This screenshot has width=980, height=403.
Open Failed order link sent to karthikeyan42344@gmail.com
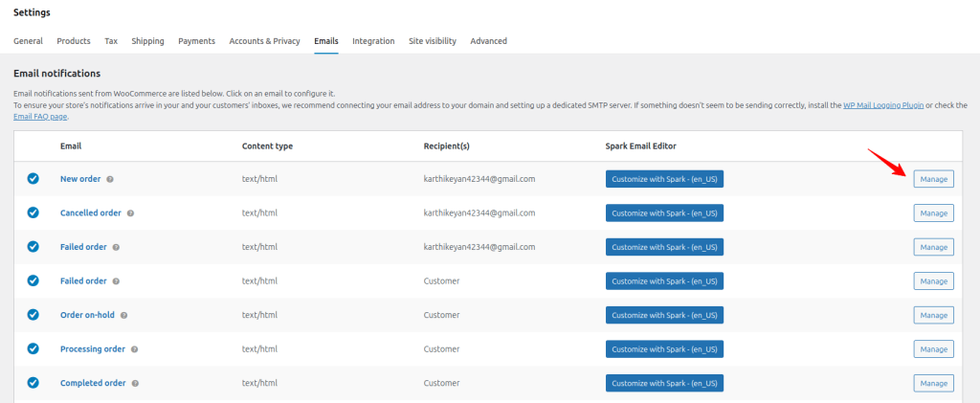click(83, 247)
